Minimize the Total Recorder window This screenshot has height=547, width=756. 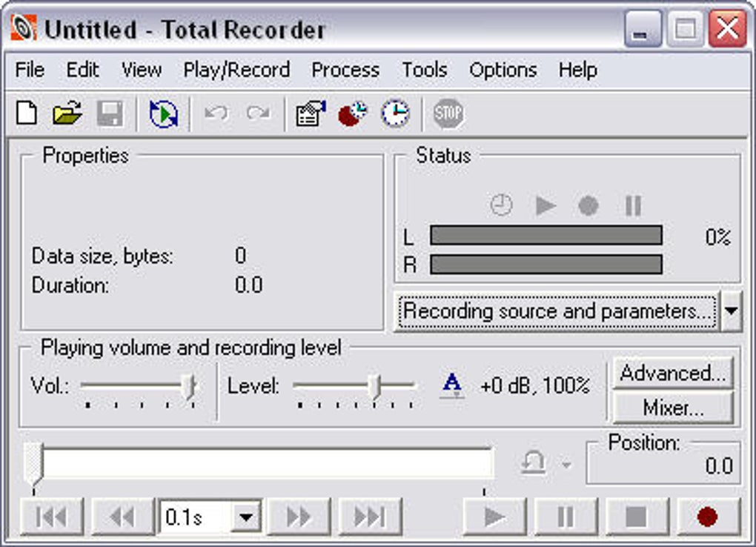tap(643, 30)
